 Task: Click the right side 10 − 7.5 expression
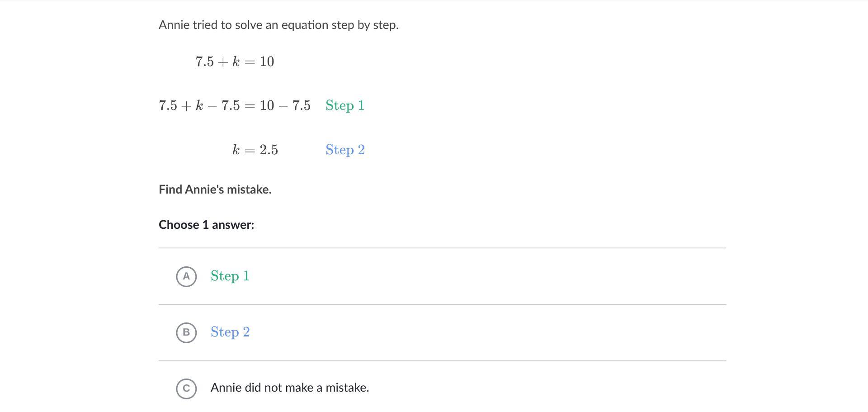[x=285, y=106]
